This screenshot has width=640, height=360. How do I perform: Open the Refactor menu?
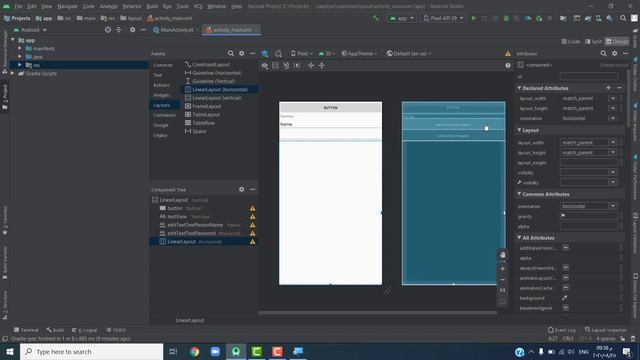132,6
